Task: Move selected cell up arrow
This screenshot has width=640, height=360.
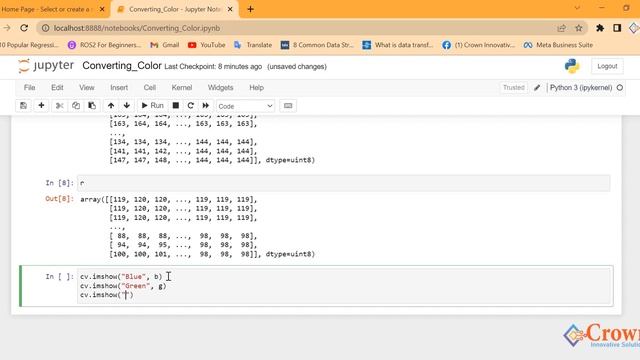Action: (x=111, y=106)
